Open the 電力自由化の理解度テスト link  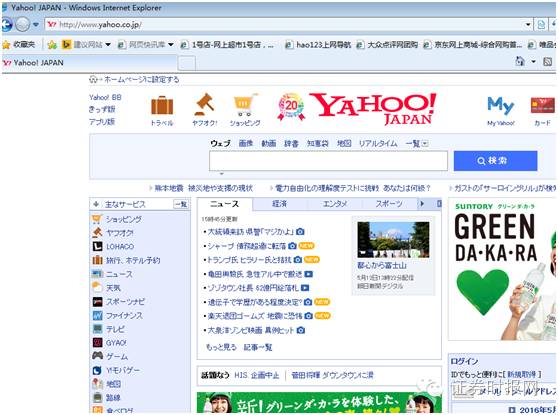(x=353, y=188)
